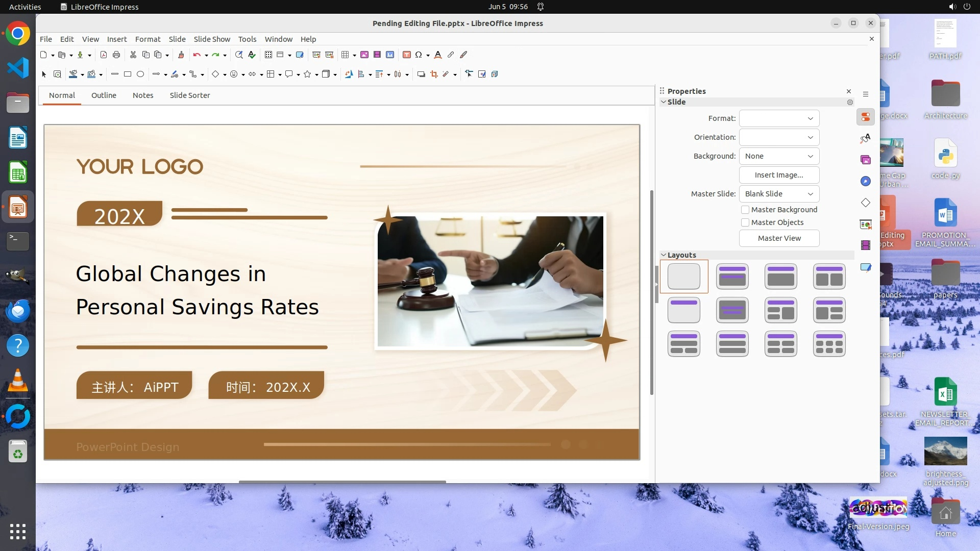
Task: Switch to the Slide Sorter tab
Action: pyautogui.click(x=189, y=95)
